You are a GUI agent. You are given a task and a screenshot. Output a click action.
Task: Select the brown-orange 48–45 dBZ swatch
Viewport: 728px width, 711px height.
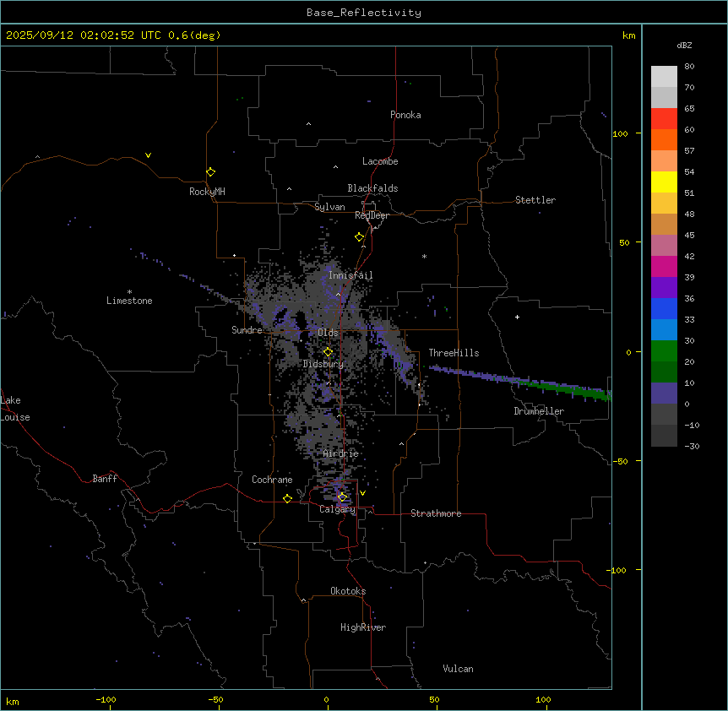point(664,224)
